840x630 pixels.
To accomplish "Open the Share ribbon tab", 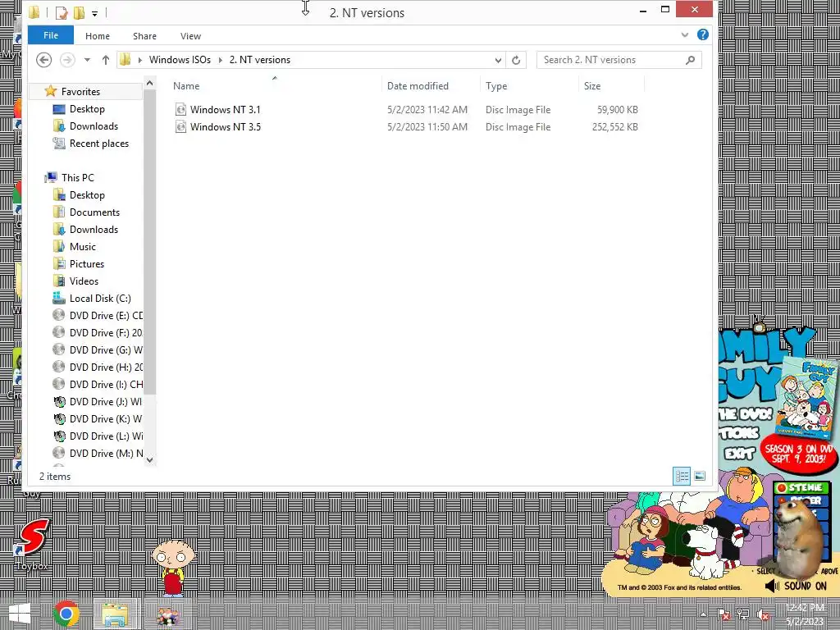I will pos(144,36).
